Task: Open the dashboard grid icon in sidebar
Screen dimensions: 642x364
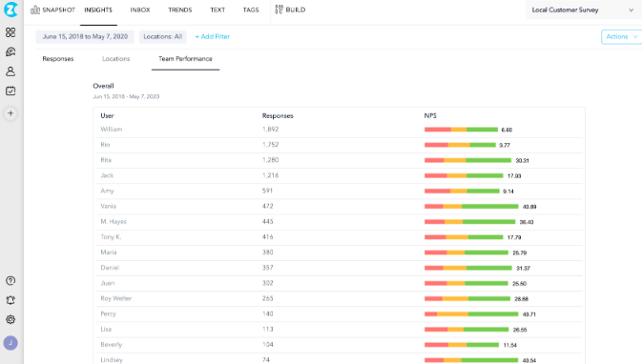Action: point(10,32)
